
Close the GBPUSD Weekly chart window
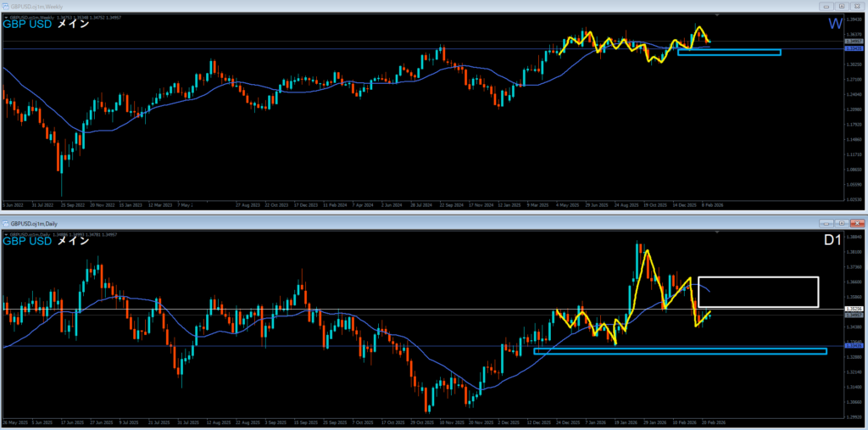(857, 6)
